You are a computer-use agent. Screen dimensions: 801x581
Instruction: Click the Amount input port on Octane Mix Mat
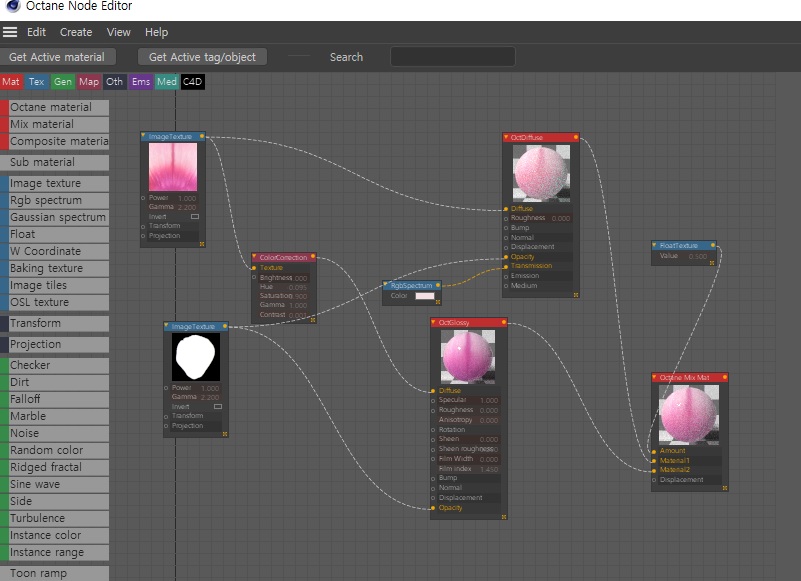click(x=654, y=451)
